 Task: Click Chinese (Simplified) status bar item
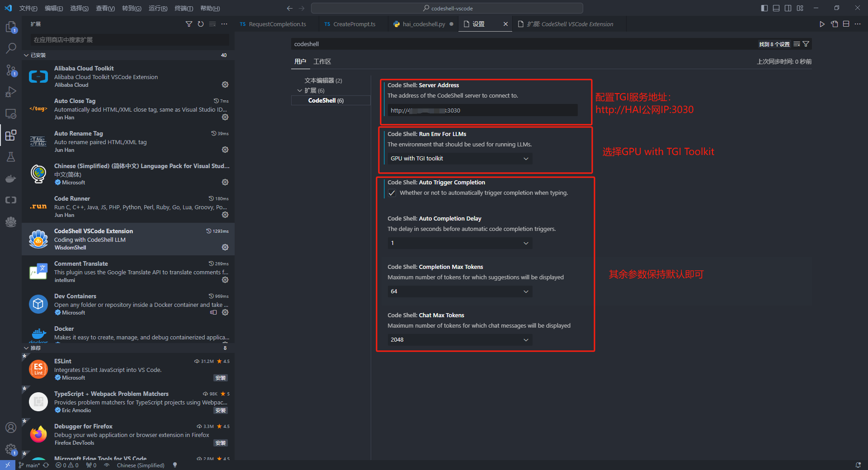click(x=141, y=465)
